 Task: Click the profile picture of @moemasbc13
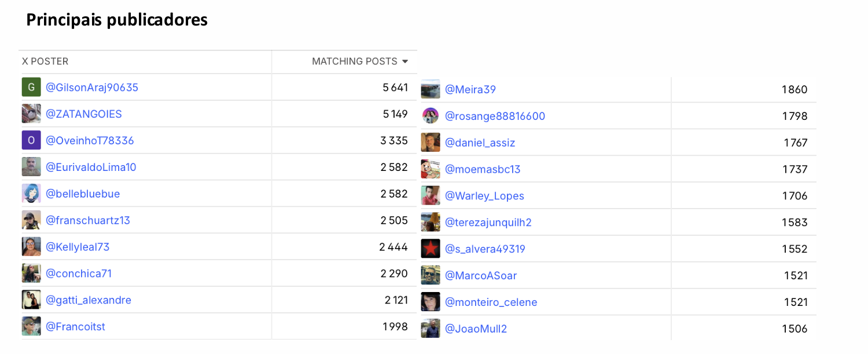[x=431, y=169]
